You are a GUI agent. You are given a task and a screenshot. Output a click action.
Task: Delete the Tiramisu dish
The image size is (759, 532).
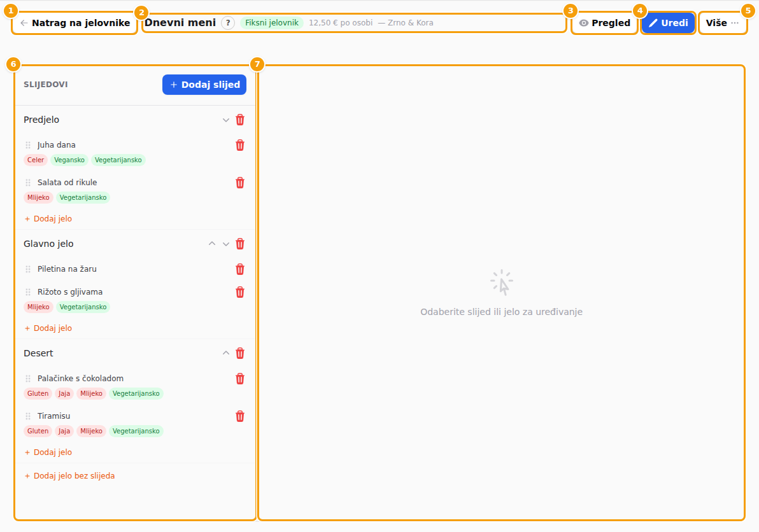pyautogui.click(x=239, y=416)
